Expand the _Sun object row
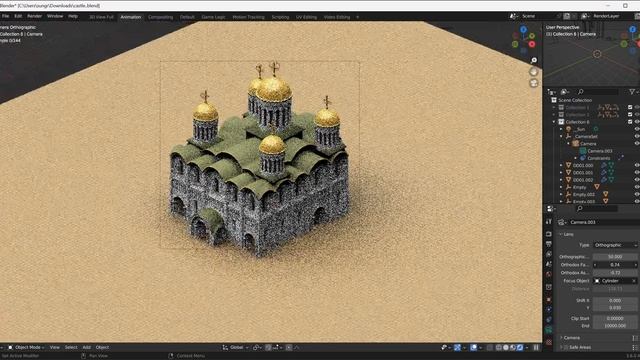Image resolution: width=640 pixels, height=360 pixels. (x=561, y=129)
